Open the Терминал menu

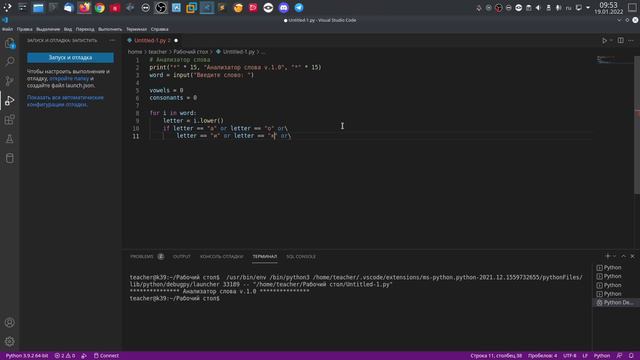pos(136,29)
